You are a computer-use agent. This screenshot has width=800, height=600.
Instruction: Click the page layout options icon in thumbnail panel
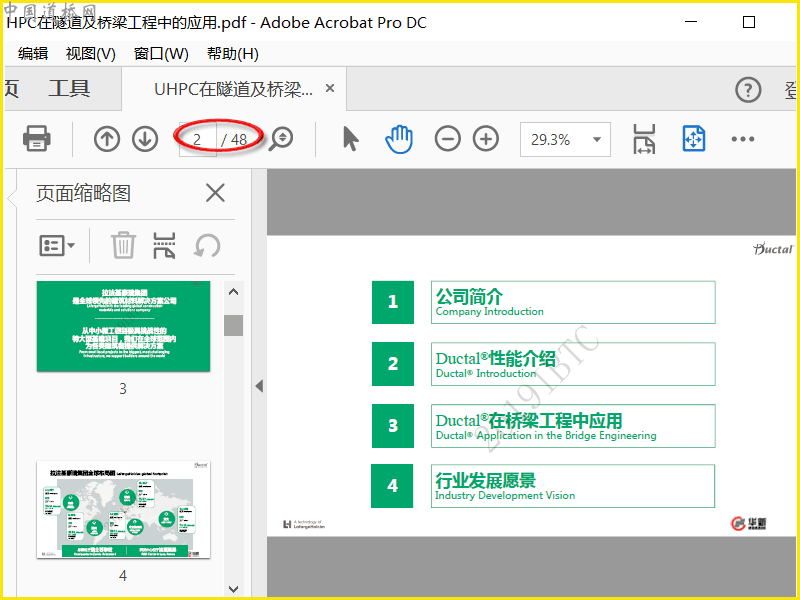[164, 245]
